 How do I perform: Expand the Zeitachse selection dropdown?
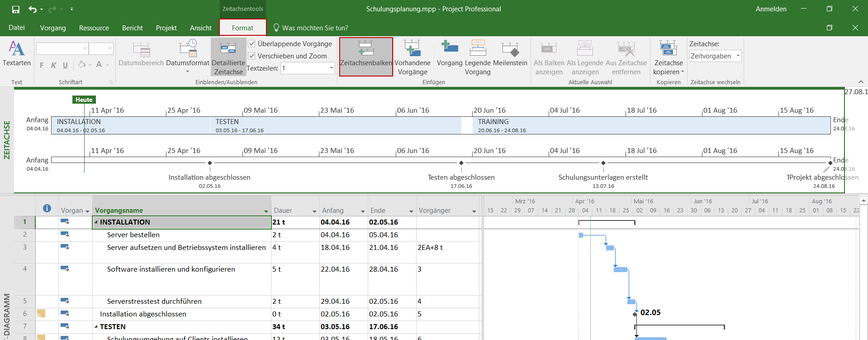click(738, 56)
